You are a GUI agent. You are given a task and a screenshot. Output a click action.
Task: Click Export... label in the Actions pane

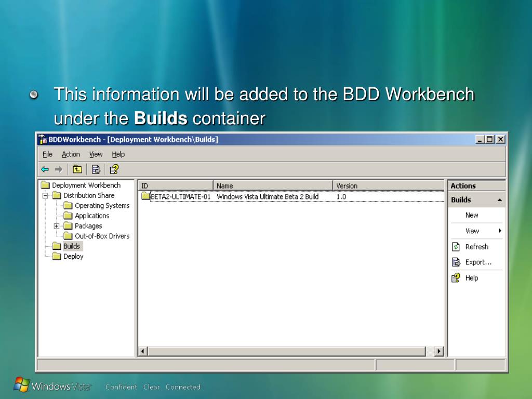point(478,262)
